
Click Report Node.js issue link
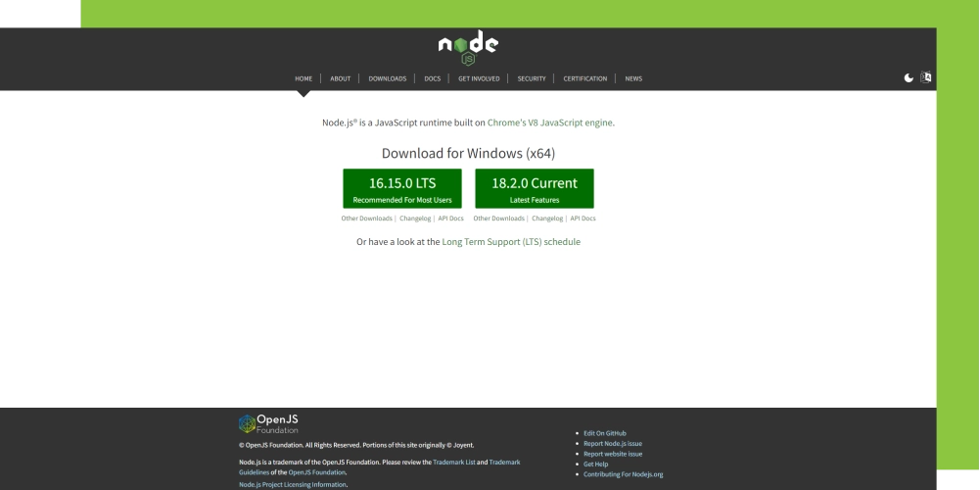coord(613,444)
